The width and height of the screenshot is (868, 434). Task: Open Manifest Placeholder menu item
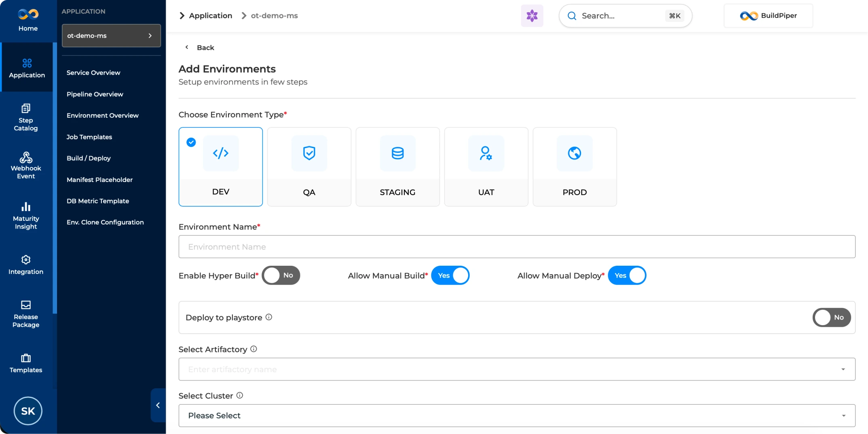99,180
